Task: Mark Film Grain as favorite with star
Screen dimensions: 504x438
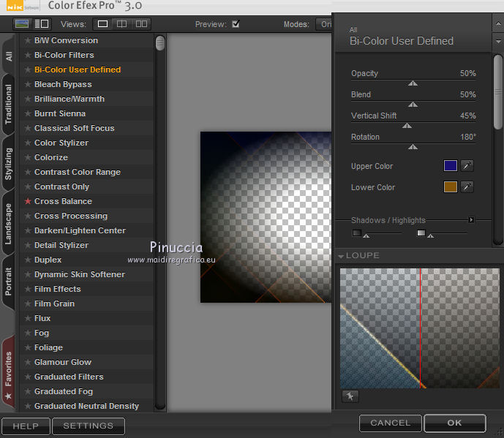Action: 28,303
